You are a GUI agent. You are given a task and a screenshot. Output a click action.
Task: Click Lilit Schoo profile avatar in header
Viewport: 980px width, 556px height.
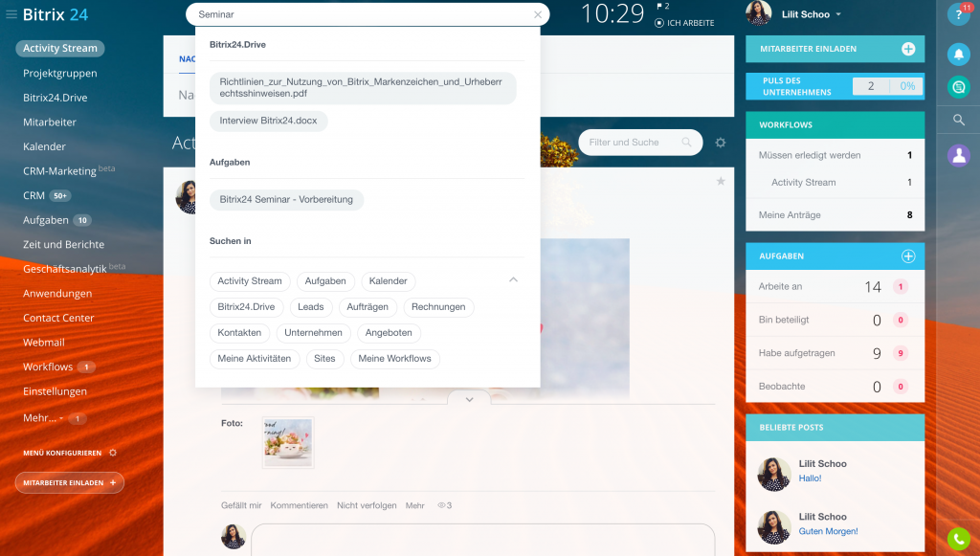point(759,12)
